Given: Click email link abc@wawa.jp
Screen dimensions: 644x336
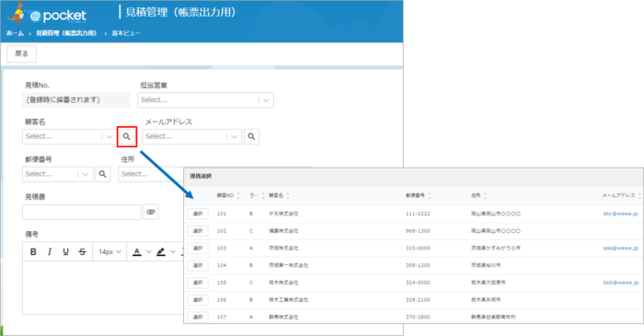Looking at the screenshot, I should coord(621,214).
